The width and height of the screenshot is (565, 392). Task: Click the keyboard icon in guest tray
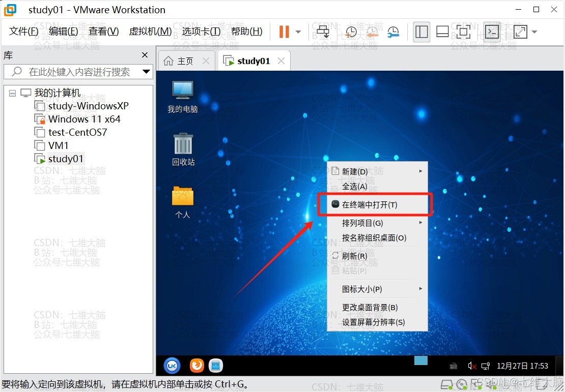[x=454, y=367]
